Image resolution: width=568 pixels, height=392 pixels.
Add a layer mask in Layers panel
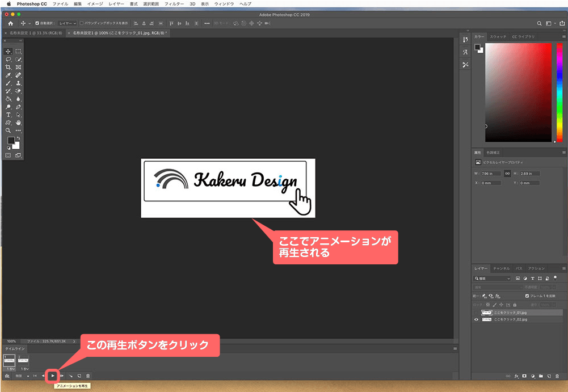coord(524,376)
